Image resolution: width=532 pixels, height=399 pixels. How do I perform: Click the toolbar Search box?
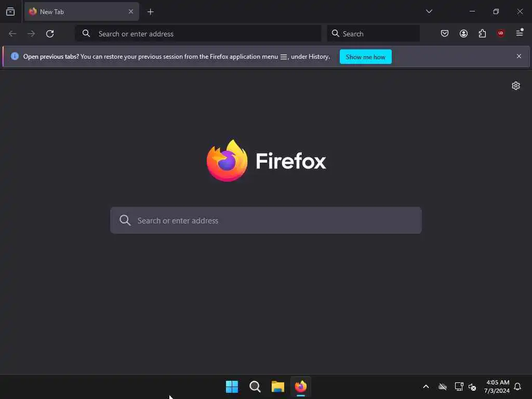373,34
